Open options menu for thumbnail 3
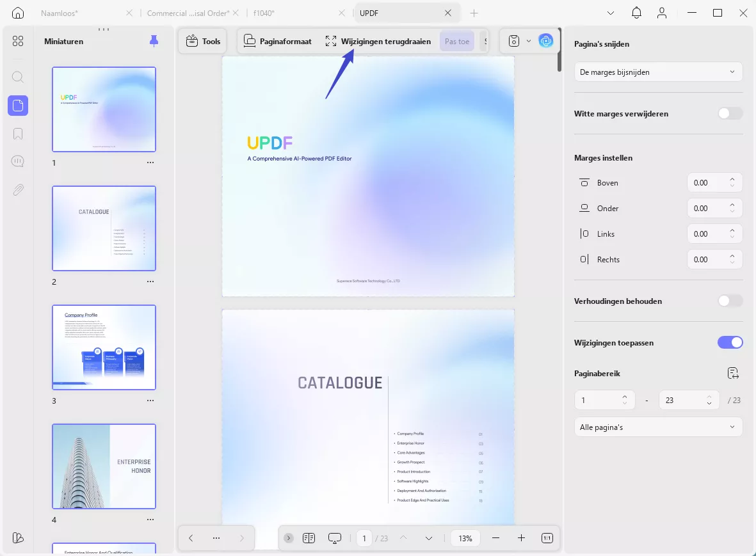The width and height of the screenshot is (756, 556). pos(150,401)
